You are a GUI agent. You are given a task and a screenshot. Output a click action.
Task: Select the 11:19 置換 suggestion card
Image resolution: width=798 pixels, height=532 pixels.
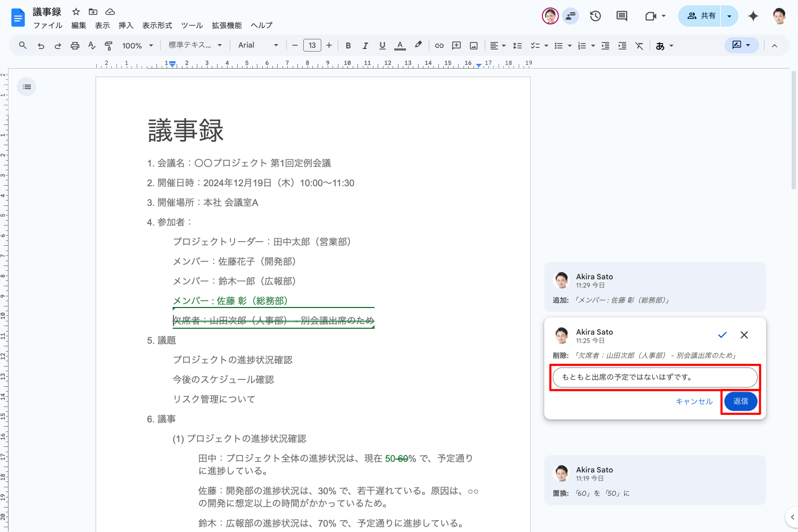(x=655, y=480)
